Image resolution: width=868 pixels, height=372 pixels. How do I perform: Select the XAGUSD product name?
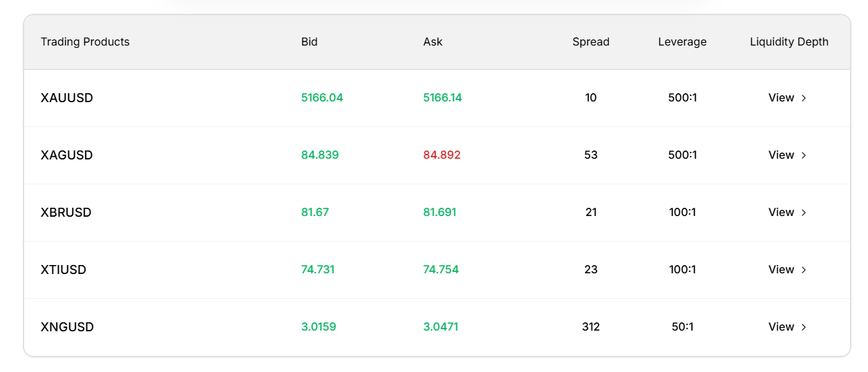[67, 155]
